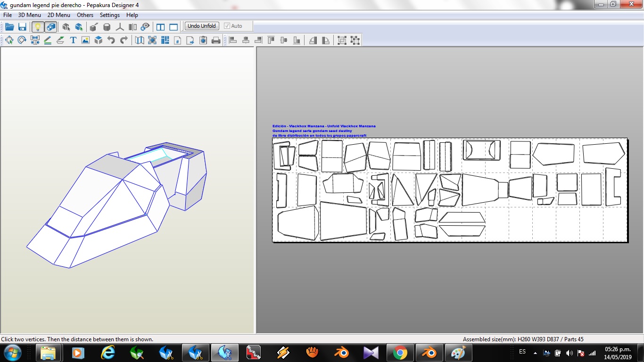
Task: Click the rotate counterclockwise icon
Action: 313,40
